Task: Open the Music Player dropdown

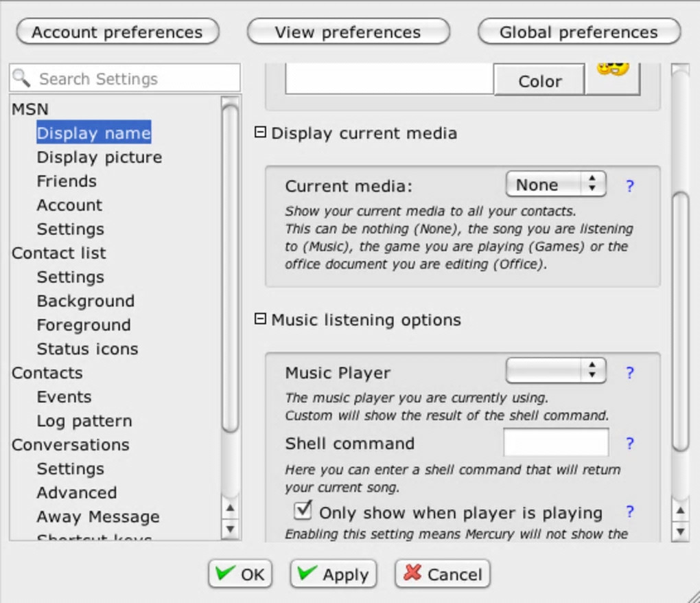Action: coord(556,372)
